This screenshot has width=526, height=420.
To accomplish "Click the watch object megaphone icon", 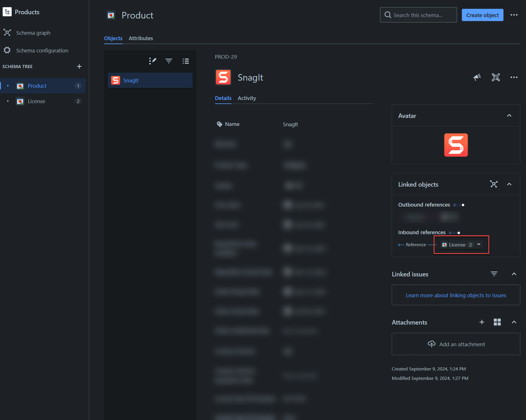I will click(477, 77).
